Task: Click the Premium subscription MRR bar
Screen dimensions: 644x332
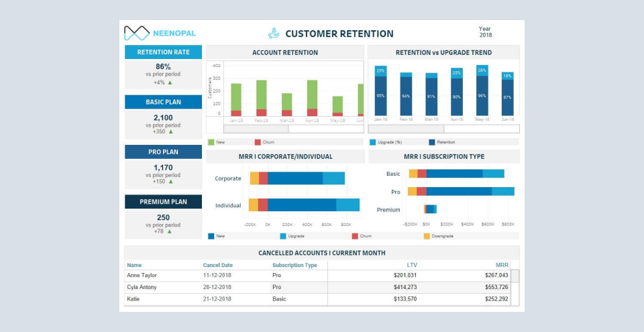Action: pyautogui.click(x=430, y=209)
